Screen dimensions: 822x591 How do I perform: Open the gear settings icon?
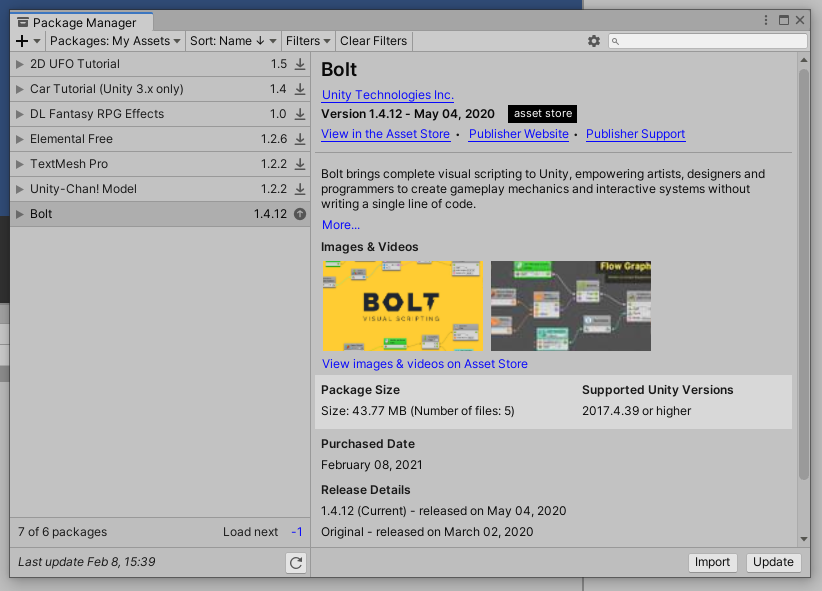click(x=593, y=41)
